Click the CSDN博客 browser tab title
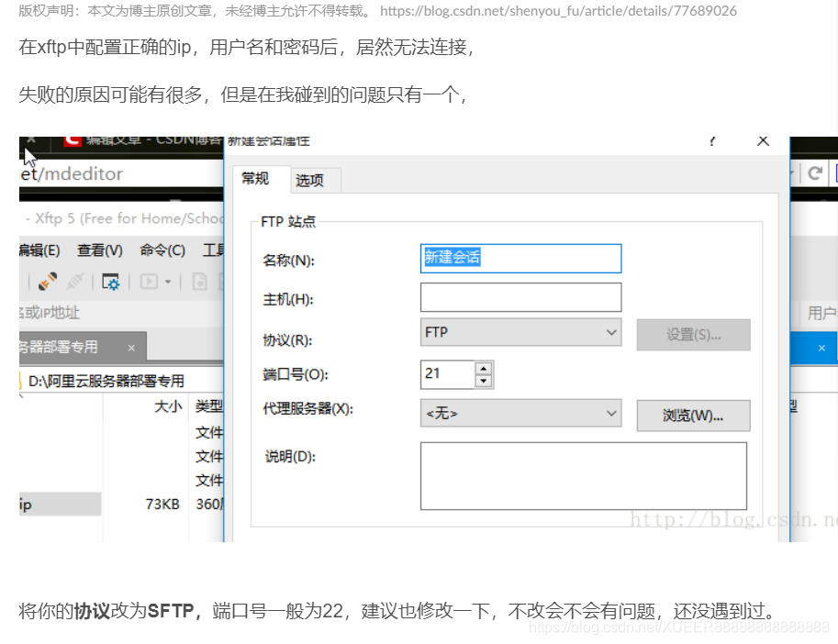Screen dimensions: 838x644 (x=153, y=140)
